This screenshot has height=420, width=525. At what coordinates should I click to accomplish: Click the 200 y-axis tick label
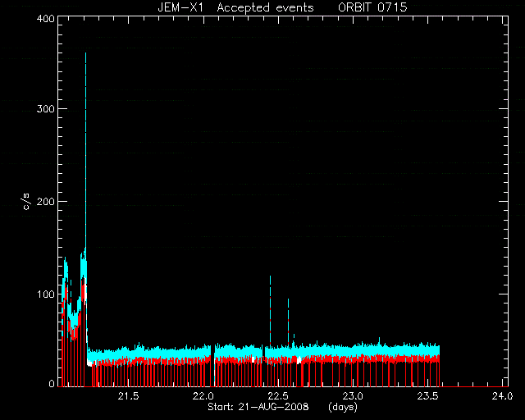pos(45,202)
